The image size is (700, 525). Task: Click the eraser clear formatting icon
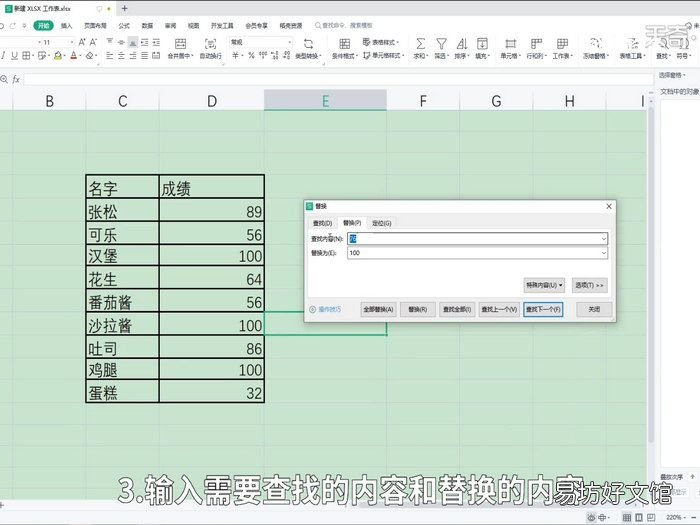[90, 56]
